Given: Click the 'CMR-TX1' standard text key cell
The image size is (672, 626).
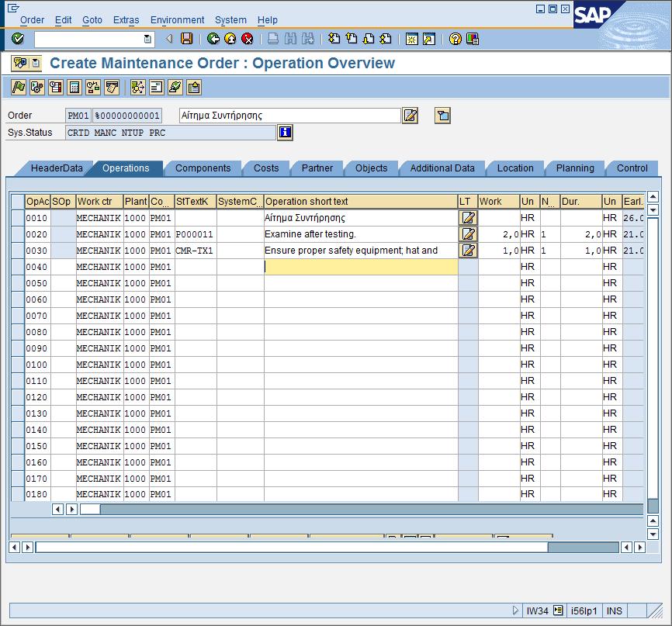Looking at the screenshot, I should (x=196, y=251).
